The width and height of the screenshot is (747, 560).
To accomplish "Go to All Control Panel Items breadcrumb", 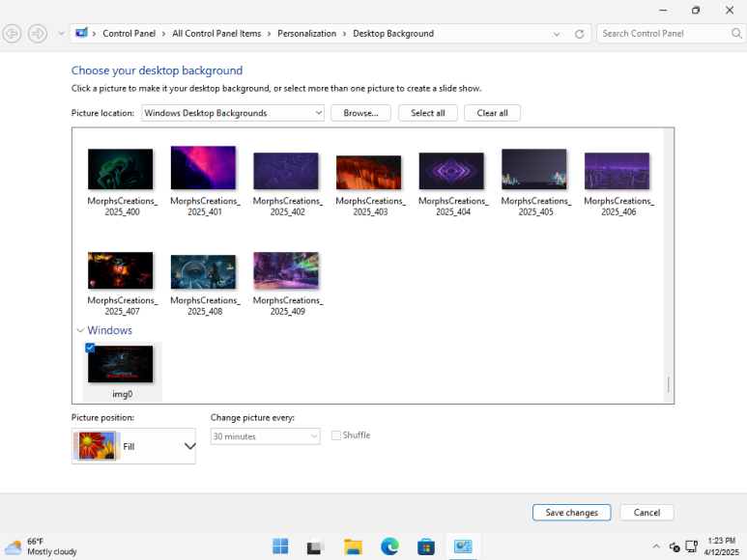I will [x=216, y=34].
